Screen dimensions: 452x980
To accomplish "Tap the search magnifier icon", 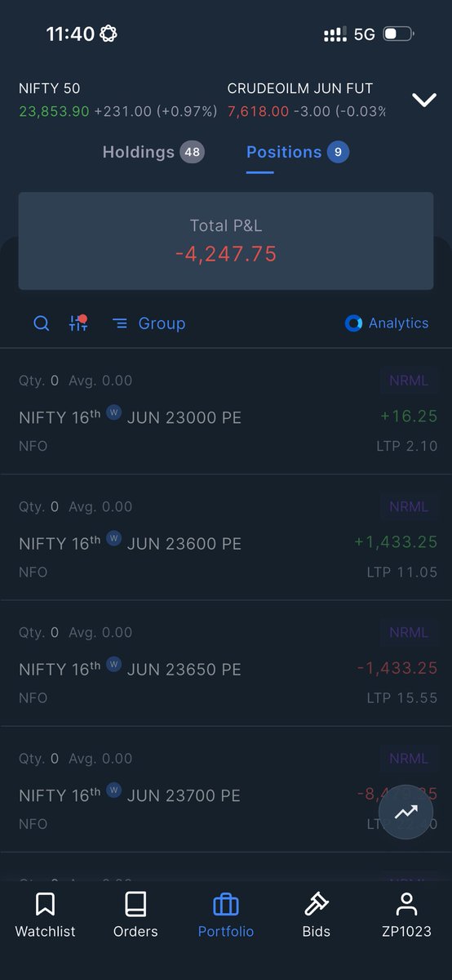I will [41, 323].
